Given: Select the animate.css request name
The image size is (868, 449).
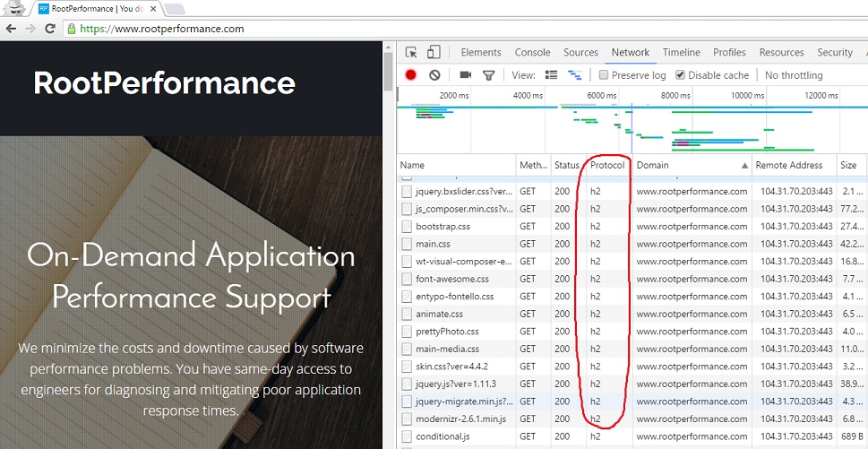Looking at the screenshot, I should (x=439, y=314).
